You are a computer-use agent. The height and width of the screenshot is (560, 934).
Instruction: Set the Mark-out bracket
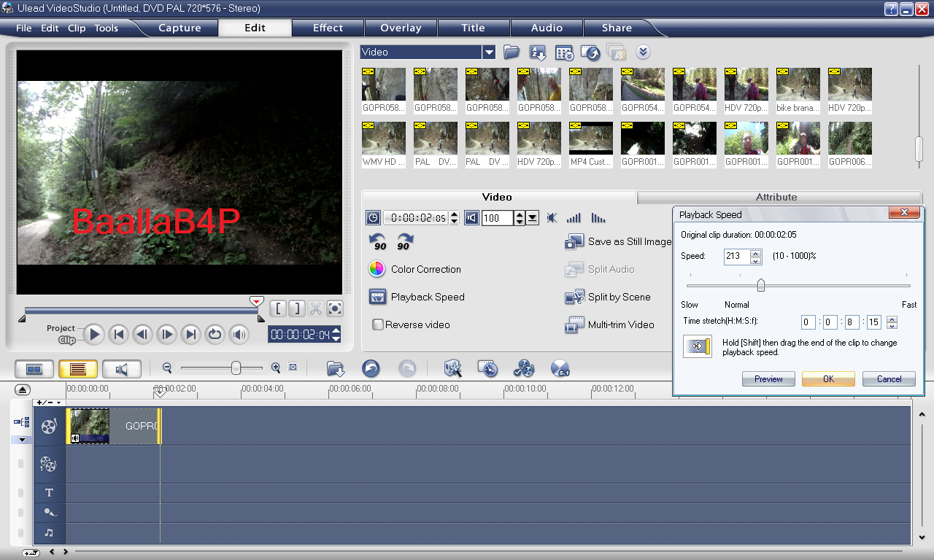pos(296,308)
